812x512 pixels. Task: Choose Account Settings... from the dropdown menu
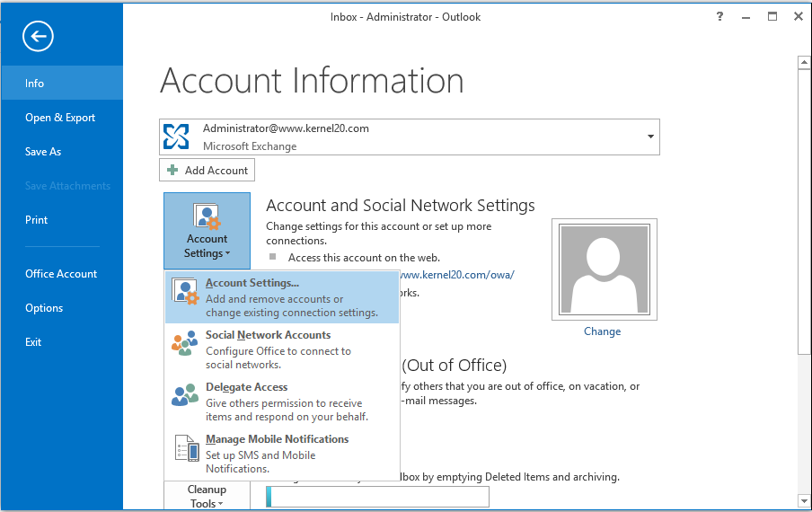tap(282, 297)
